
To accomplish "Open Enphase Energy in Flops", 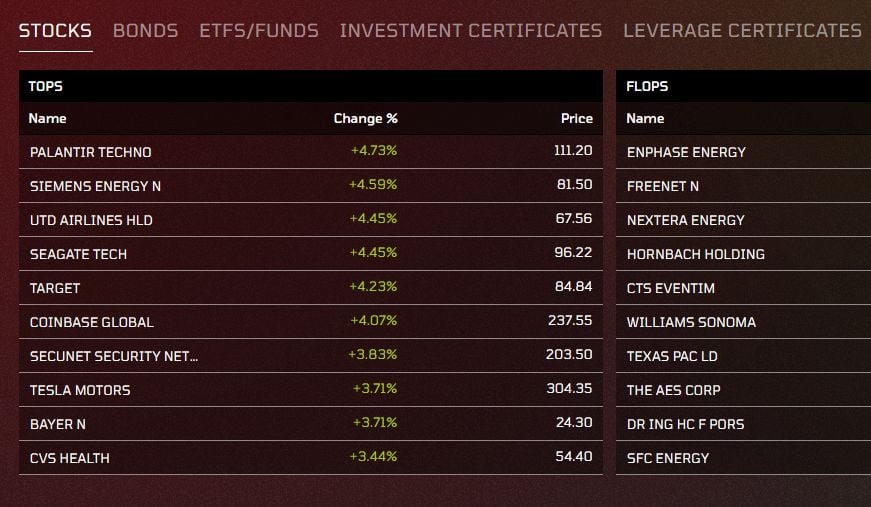I will (686, 152).
